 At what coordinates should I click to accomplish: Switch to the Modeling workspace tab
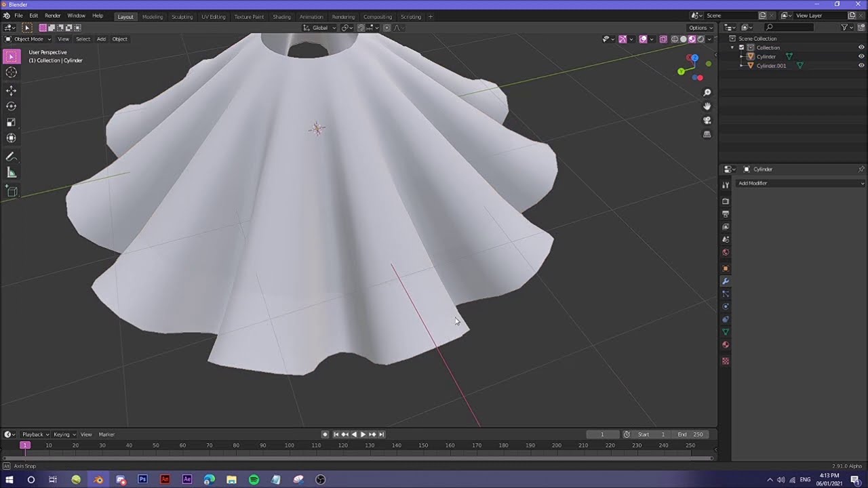coord(153,17)
